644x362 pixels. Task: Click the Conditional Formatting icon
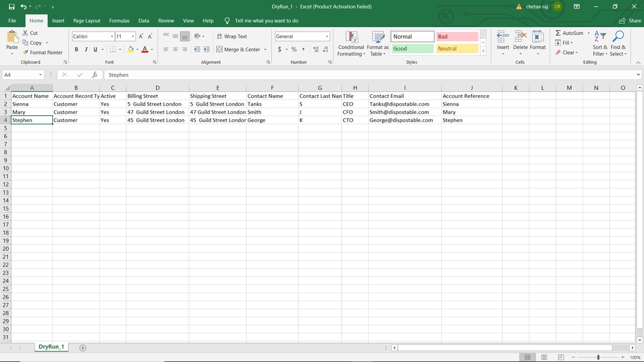(351, 38)
